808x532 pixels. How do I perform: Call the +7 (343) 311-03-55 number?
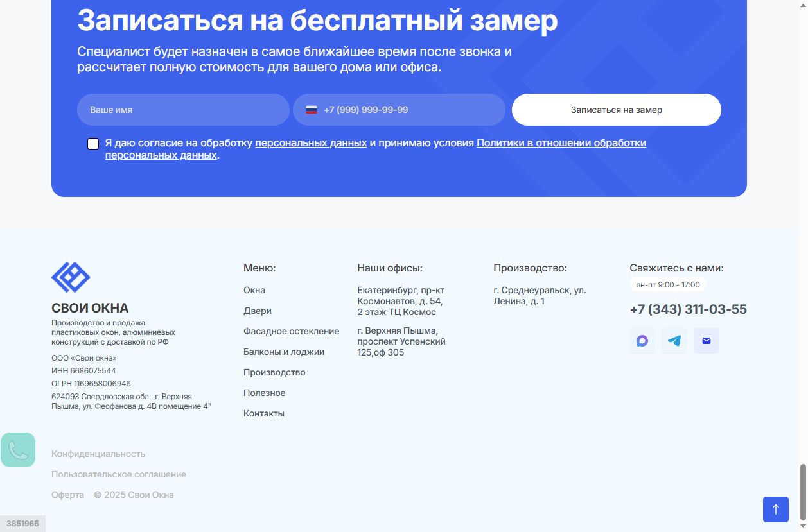point(689,309)
